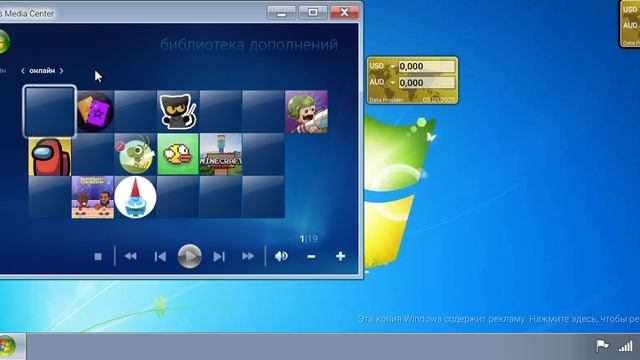Open the AUD currency dropdown in gadget
This screenshot has height=360, width=640.
[392, 83]
